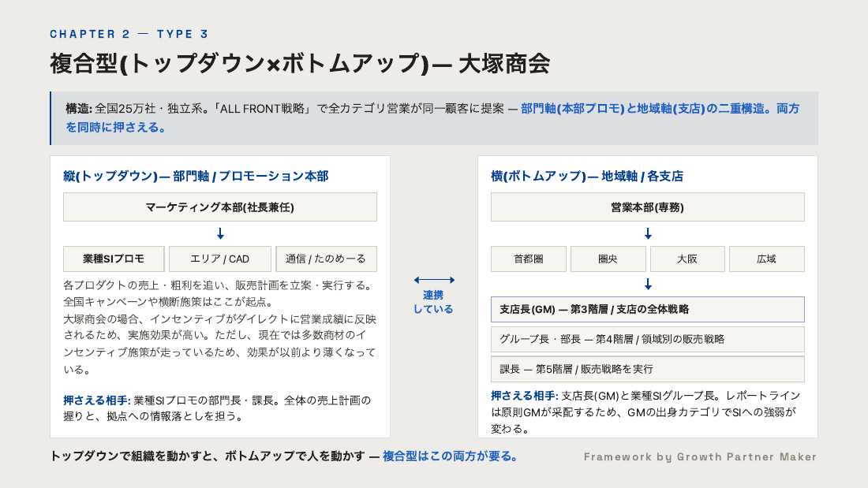Select the 圏央 region box
This screenshot has width=868, height=488.
click(x=608, y=259)
